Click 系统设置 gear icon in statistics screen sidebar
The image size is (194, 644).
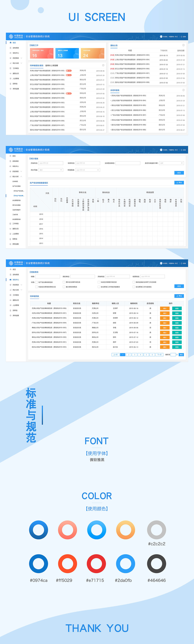(10, 244)
